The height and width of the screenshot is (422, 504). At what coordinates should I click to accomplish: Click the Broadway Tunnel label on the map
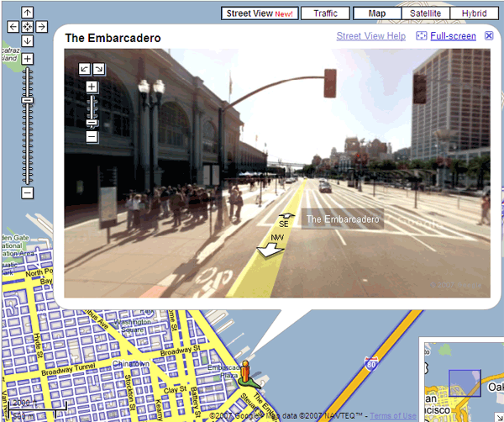point(68,370)
